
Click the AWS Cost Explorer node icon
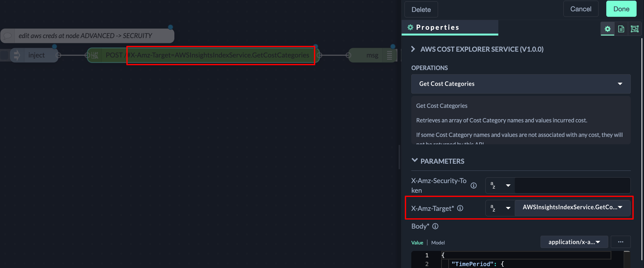click(95, 55)
